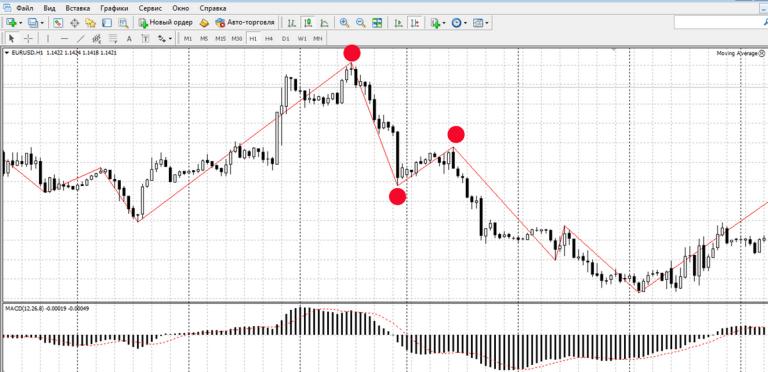Click the top red circle marker
Image resolution: width=768 pixels, height=372 pixels.
352,52
